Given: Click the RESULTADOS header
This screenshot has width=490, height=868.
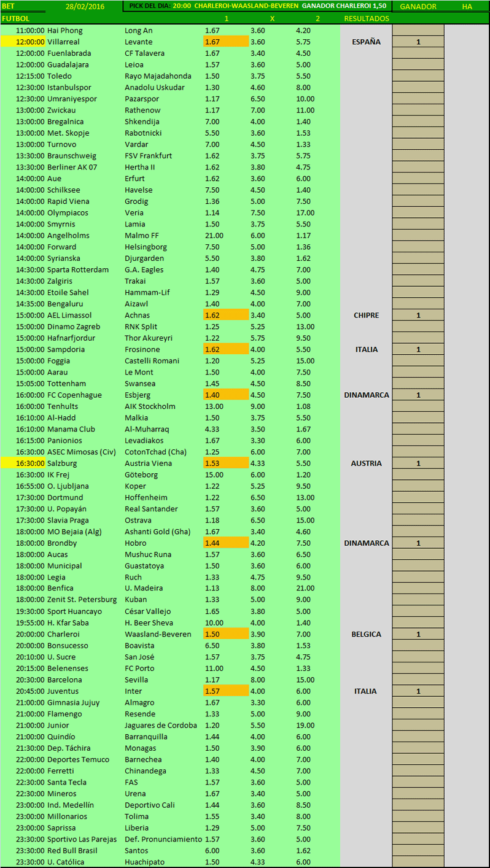Looking at the screenshot, I should tap(367, 18).
